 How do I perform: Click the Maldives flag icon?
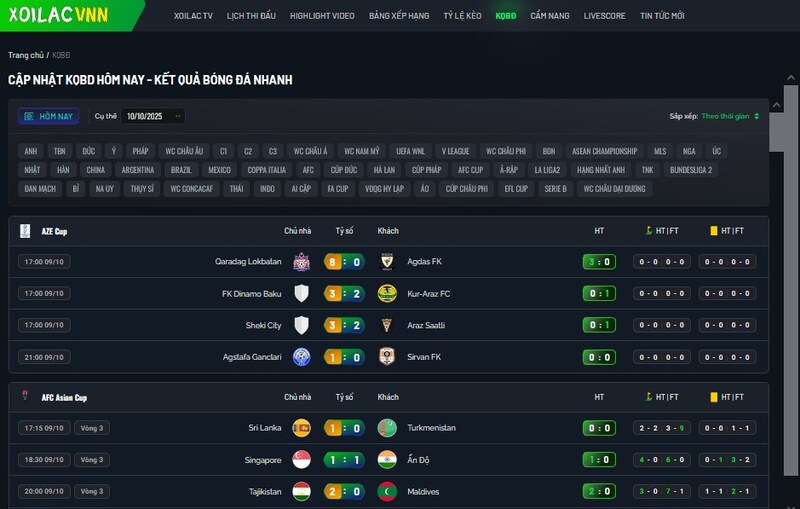coord(387,492)
